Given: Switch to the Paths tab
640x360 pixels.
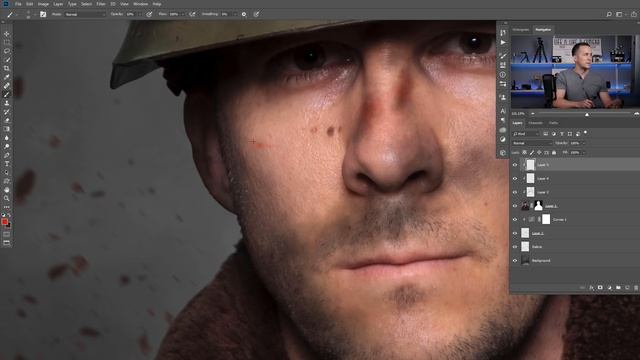Looking at the screenshot, I should [x=553, y=123].
